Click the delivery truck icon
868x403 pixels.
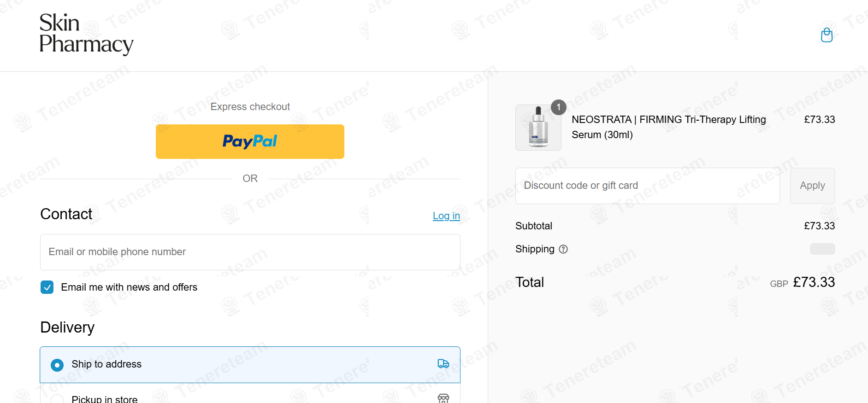tap(443, 364)
